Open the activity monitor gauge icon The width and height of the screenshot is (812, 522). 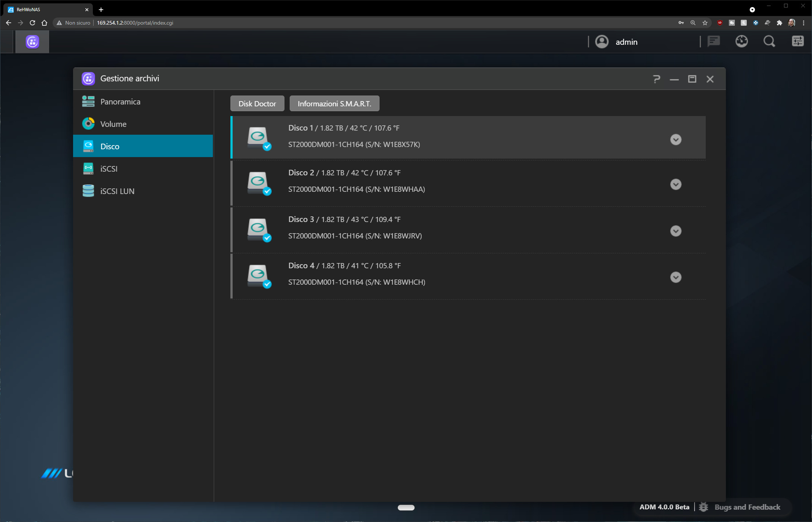coord(742,41)
